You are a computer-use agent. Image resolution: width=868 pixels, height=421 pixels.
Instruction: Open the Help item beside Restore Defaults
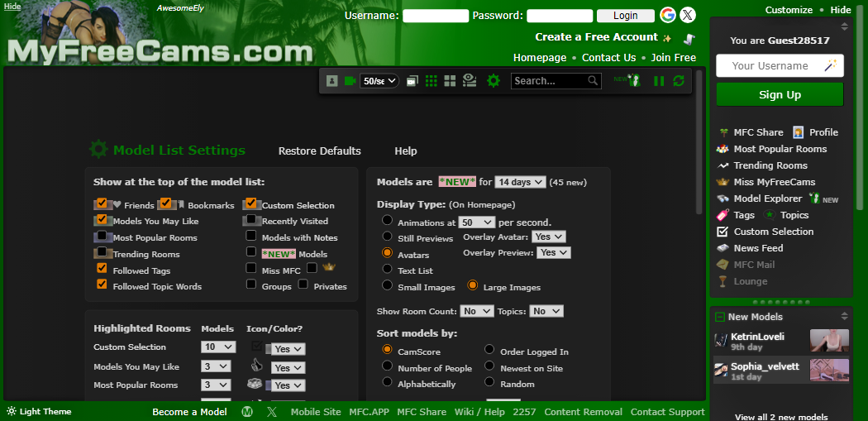pos(405,151)
